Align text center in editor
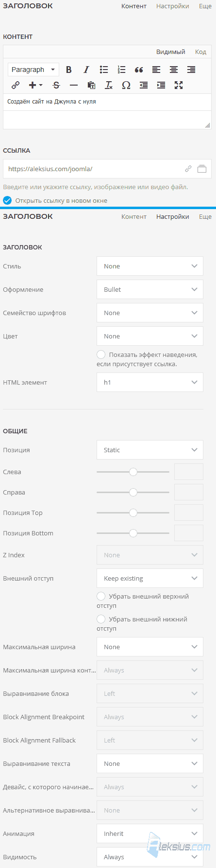This screenshot has width=216, height=868. pos(174,70)
